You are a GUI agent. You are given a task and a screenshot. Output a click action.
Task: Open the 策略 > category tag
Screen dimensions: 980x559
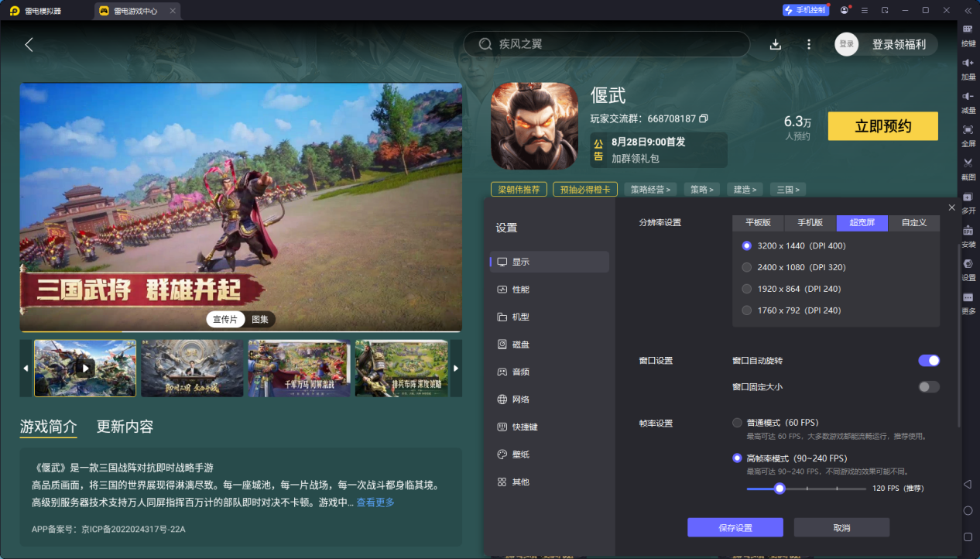[x=701, y=189]
